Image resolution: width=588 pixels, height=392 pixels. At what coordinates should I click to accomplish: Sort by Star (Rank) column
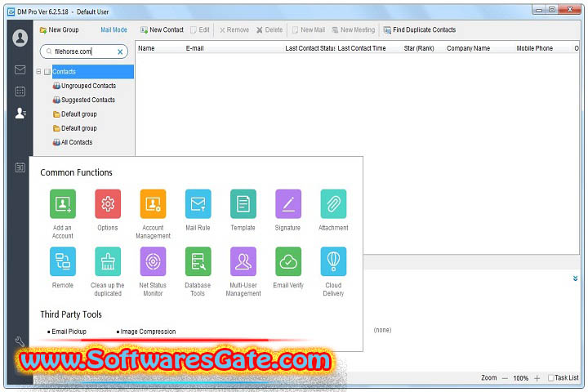point(419,48)
